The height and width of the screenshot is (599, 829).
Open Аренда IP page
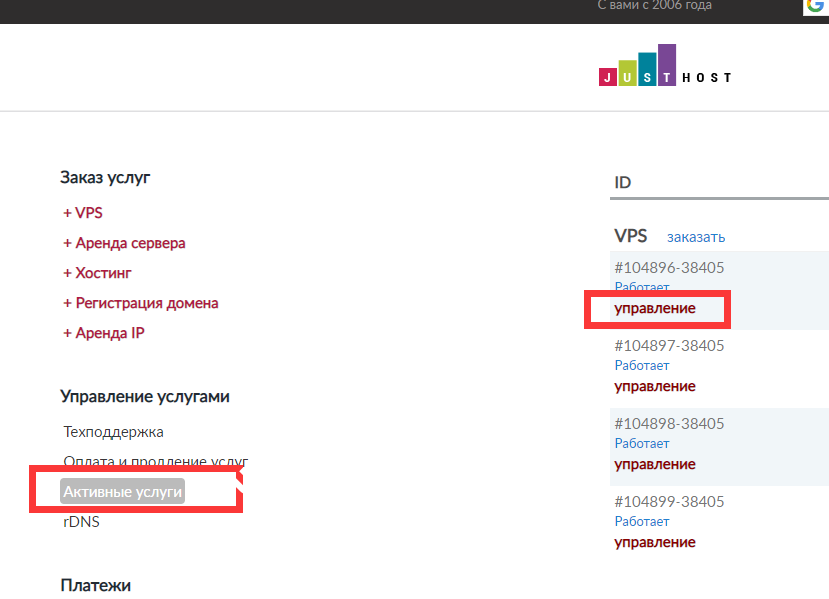(x=104, y=331)
